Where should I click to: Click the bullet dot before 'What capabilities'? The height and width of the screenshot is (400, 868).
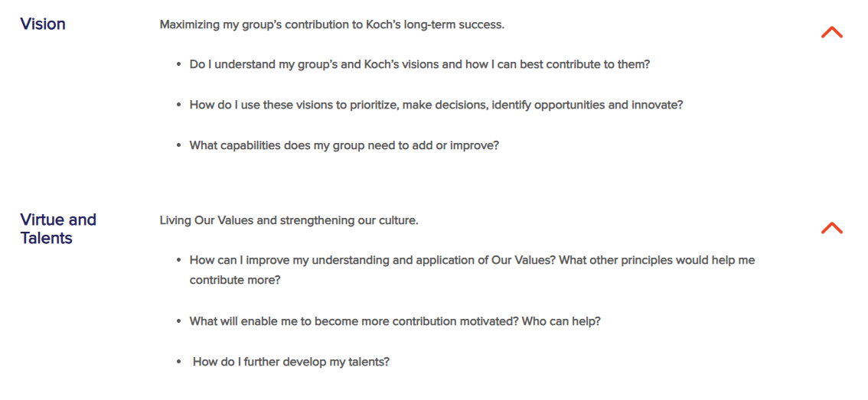click(179, 146)
